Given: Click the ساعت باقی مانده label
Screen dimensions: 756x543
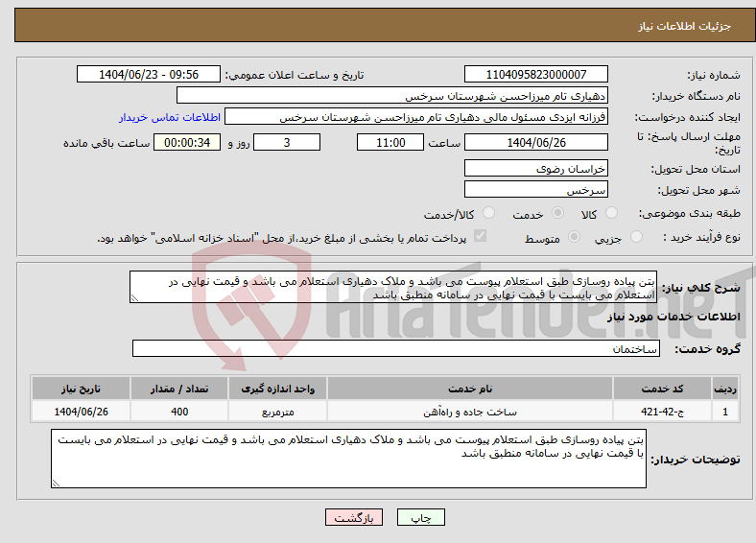Looking at the screenshot, I should (x=106, y=143).
